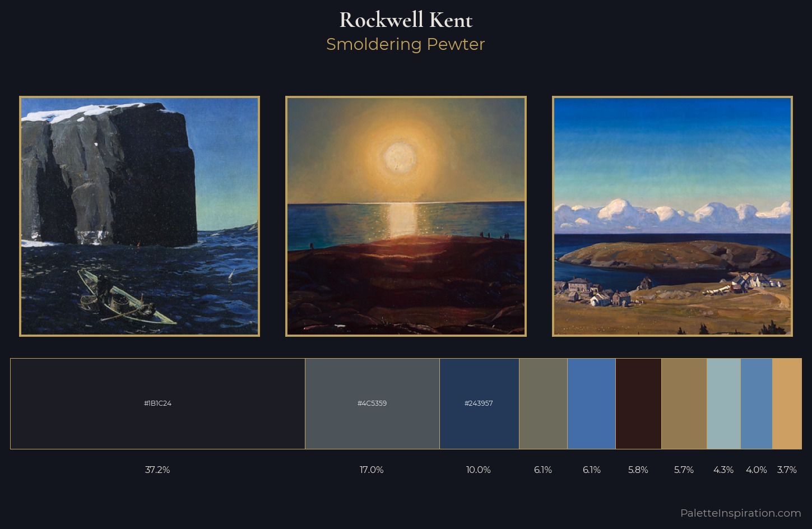Select the second 6.1% medium blue swatch
Image resolution: width=812 pixels, height=529 pixels.
pos(591,403)
